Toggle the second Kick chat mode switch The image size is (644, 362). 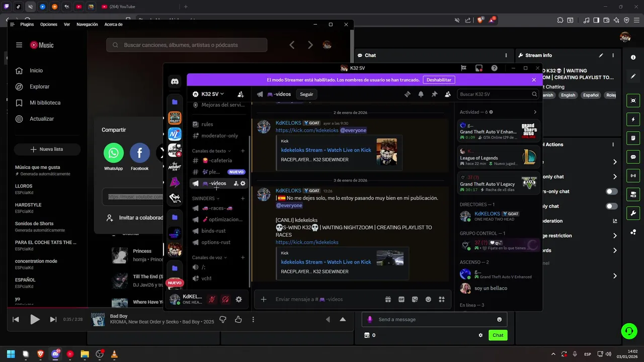[x=612, y=206]
